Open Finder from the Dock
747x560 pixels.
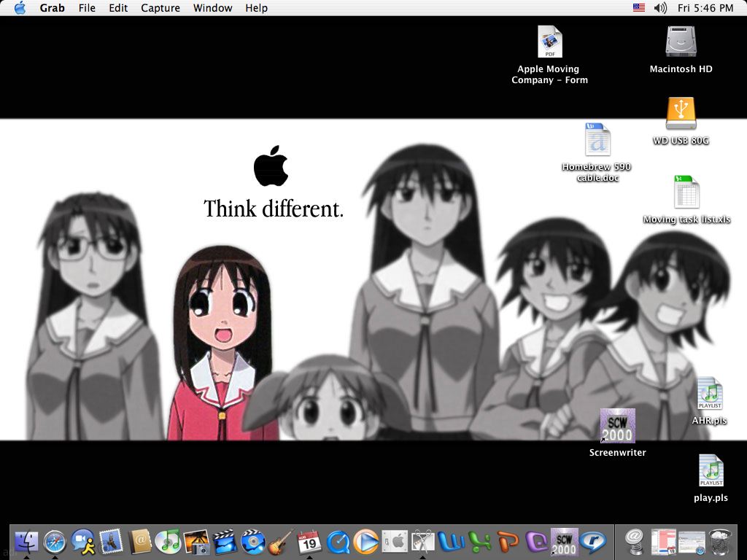(27, 542)
